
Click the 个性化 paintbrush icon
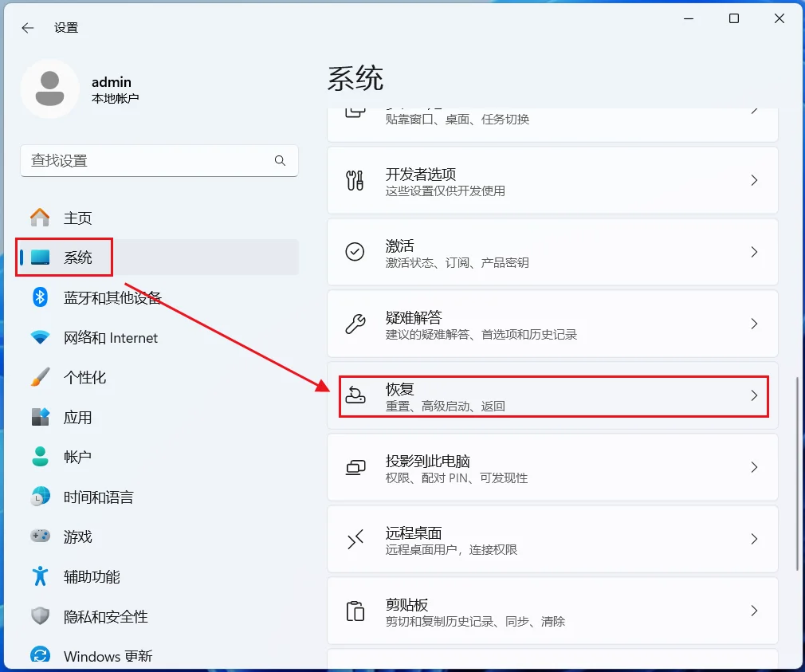[40, 377]
